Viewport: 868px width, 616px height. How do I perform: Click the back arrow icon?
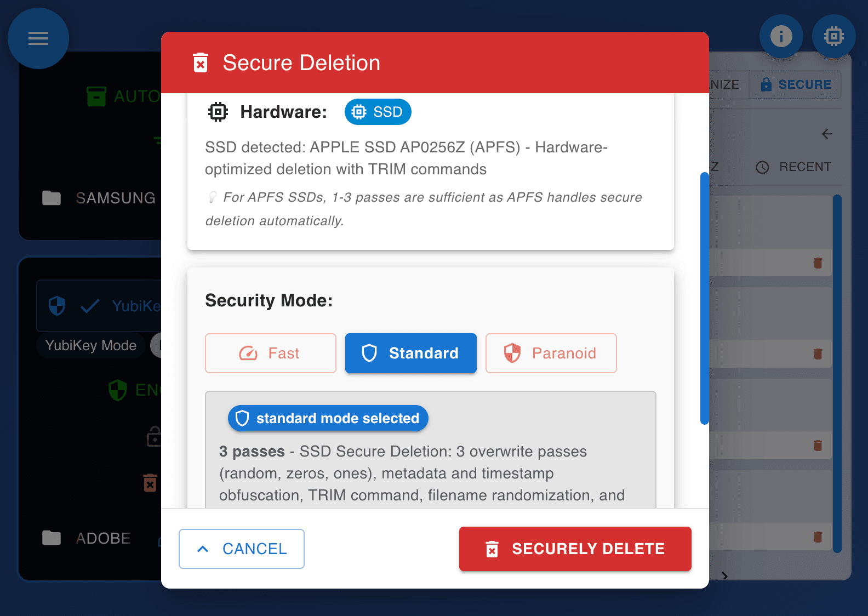click(x=827, y=134)
